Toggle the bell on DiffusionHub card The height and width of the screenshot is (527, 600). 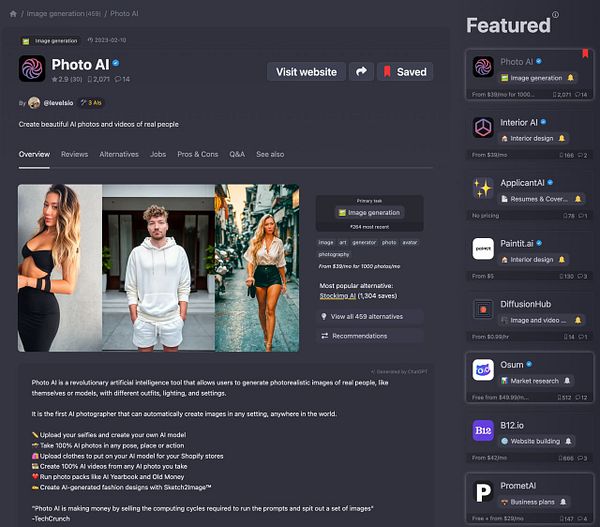578,320
